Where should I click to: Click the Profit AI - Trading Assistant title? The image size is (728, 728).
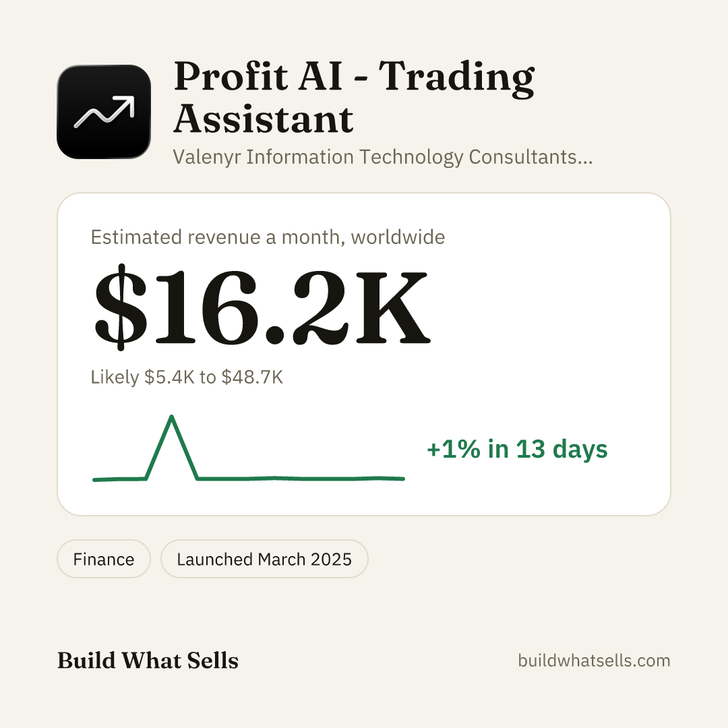point(354,96)
